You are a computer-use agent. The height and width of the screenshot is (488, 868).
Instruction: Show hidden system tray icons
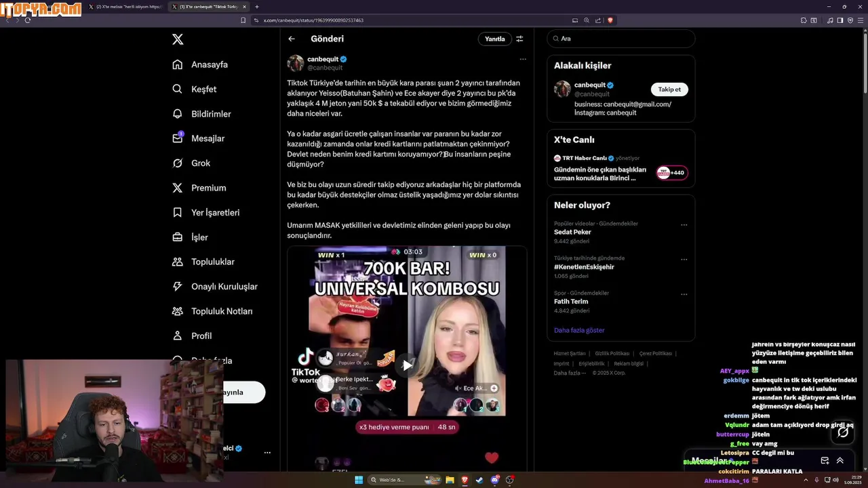coord(806,480)
